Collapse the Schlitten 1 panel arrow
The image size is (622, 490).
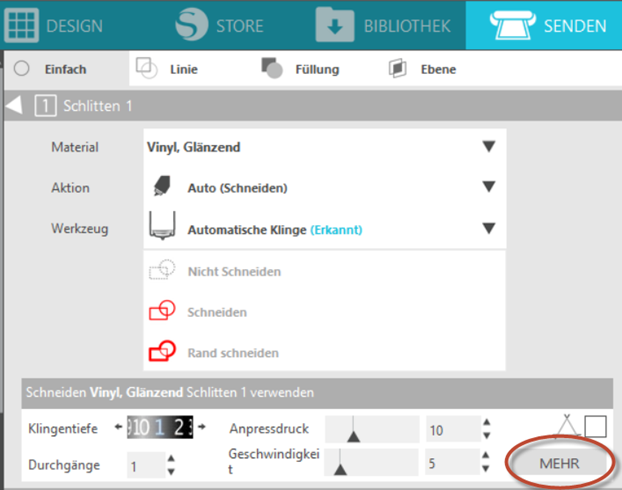click(x=14, y=105)
